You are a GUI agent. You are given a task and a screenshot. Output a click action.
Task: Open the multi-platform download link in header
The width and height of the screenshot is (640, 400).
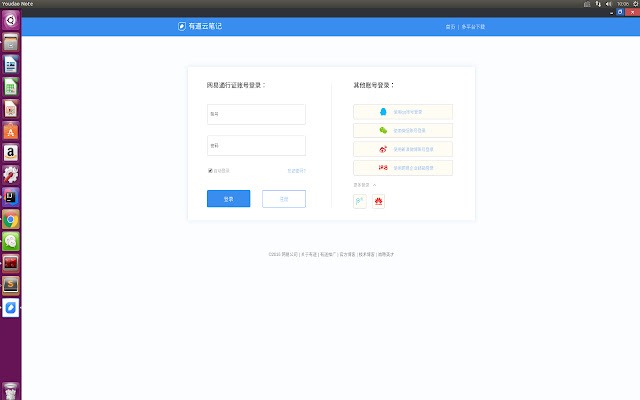point(473,27)
